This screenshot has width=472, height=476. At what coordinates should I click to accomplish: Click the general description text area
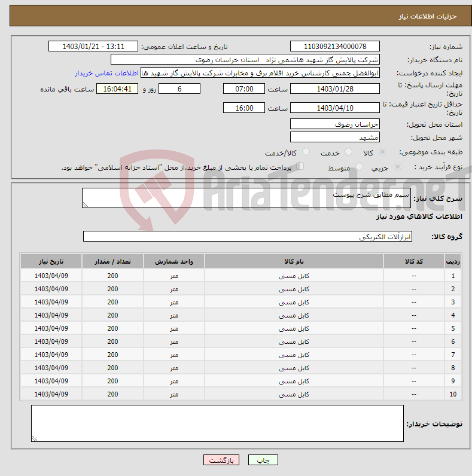click(x=246, y=198)
